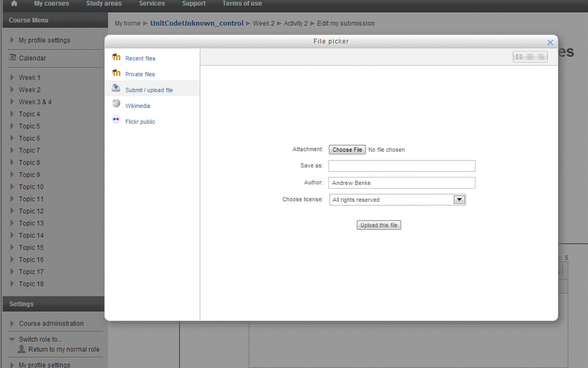Open Terms of use menu
This screenshot has height=368, width=588.
[x=242, y=4]
